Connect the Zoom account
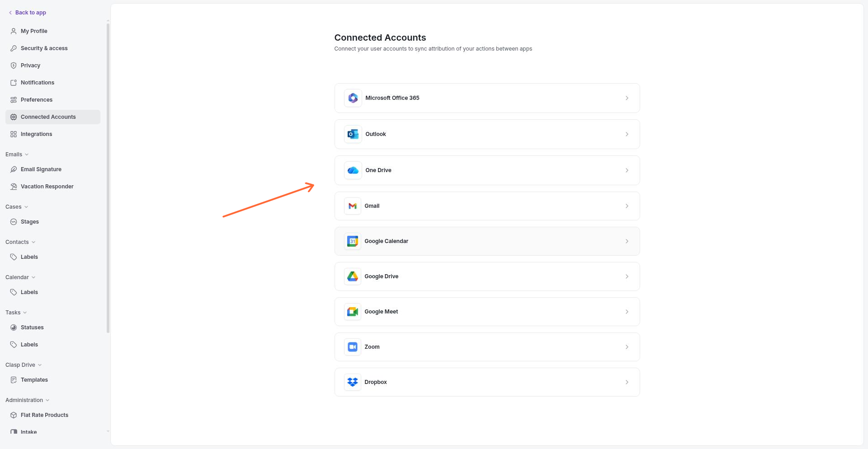868x449 pixels. pyautogui.click(x=487, y=347)
